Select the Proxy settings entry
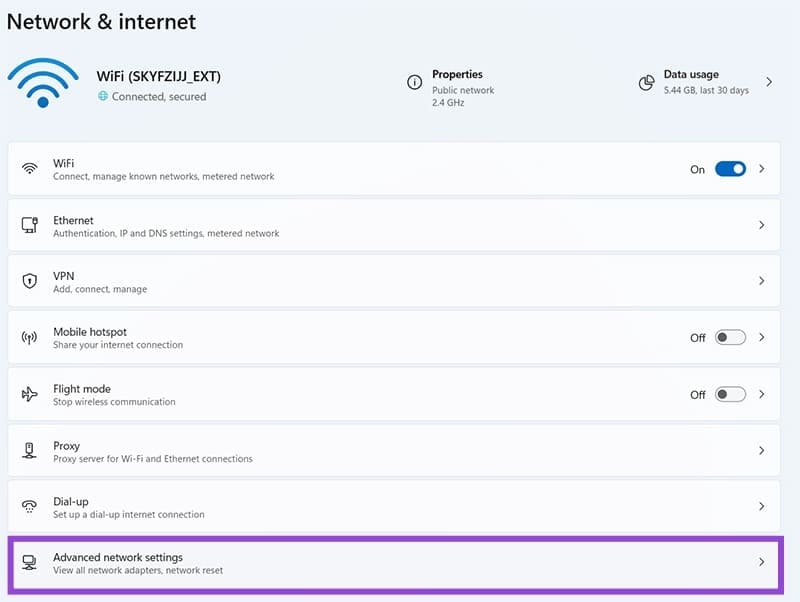 400,450
